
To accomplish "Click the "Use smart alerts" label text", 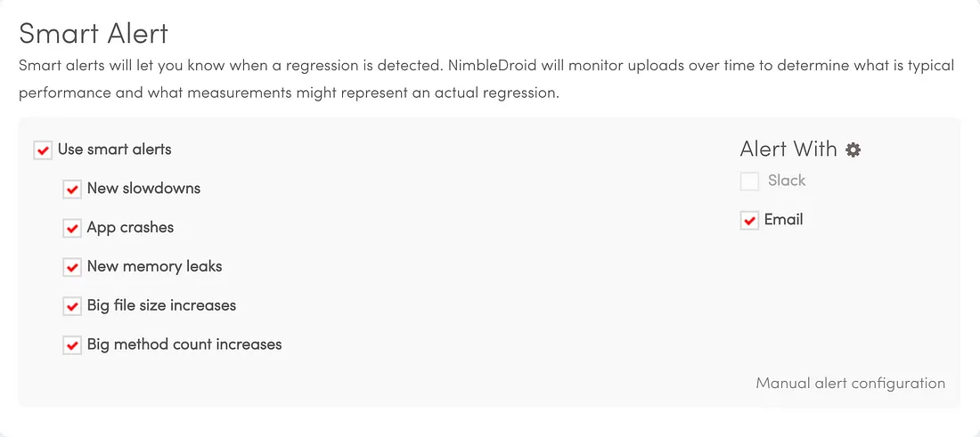I will (114, 150).
